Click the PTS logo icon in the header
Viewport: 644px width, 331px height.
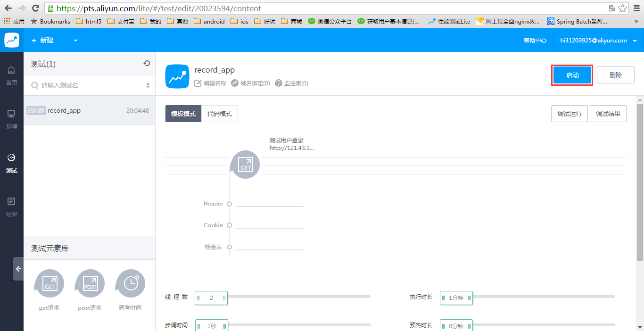pos(12,40)
